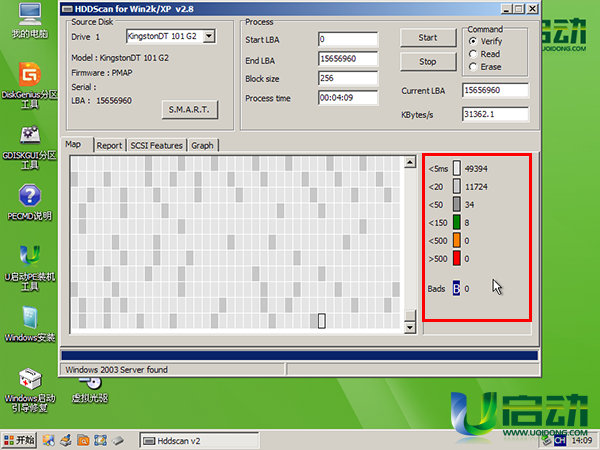Viewport: 600px width, 450px height.
Task: Minimize the HDDScan window
Action: tap(506, 9)
